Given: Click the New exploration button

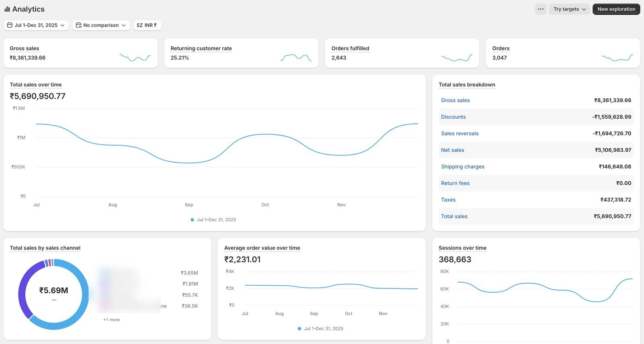Looking at the screenshot, I should pyautogui.click(x=616, y=9).
